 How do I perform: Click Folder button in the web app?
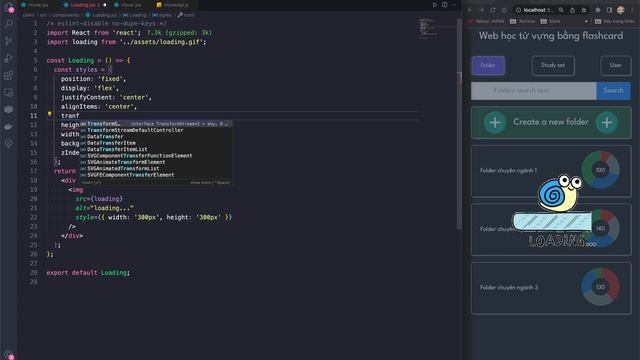click(x=488, y=65)
